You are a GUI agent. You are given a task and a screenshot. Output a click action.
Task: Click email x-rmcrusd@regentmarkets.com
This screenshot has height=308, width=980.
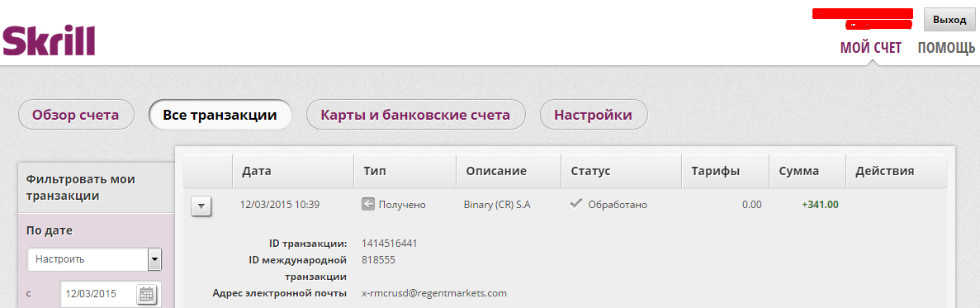434,293
